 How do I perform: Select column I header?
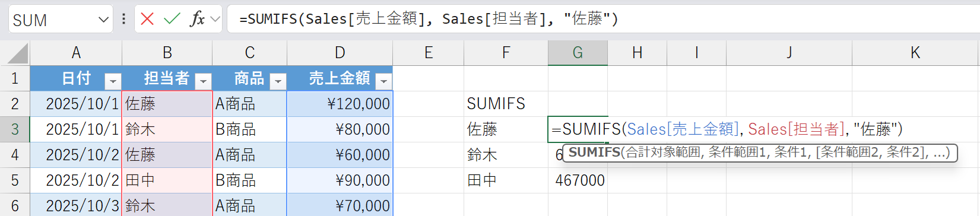click(696, 53)
